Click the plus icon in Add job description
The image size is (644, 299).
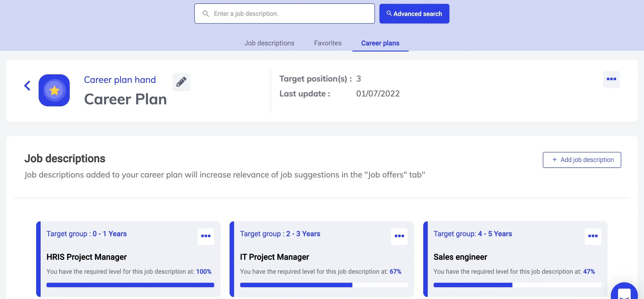pyautogui.click(x=554, y=160)
